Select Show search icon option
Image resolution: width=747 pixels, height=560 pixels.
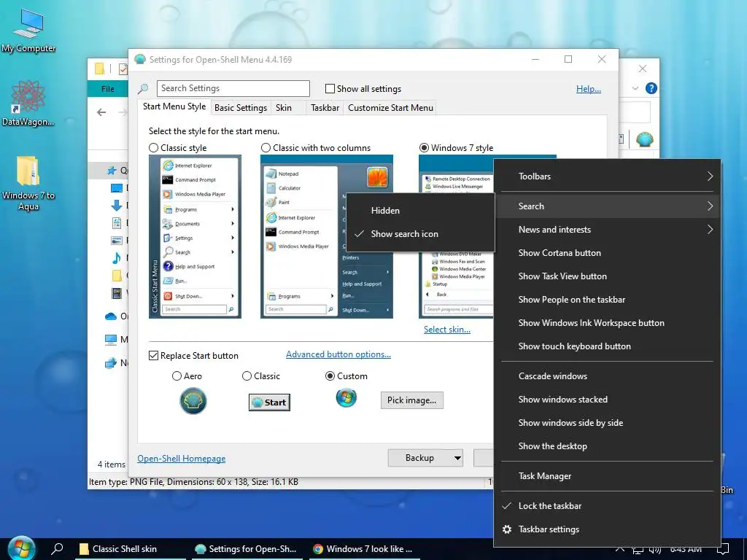point(420,234)
